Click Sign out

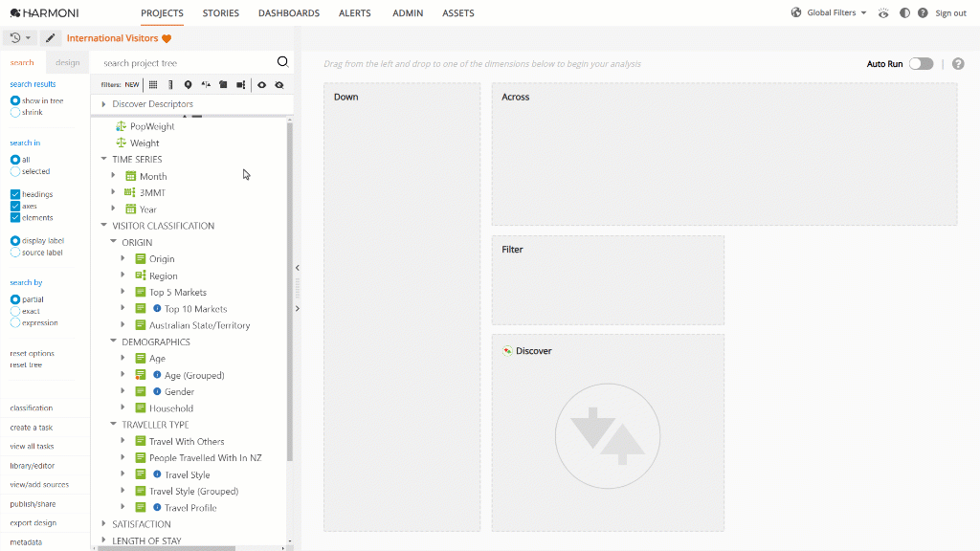tap(950, 13)
